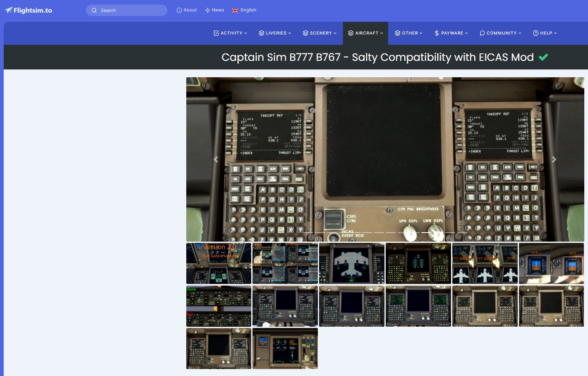588x376 pixels.
Task: Click the Other navigation dropdown
Action: (x=409, y=33)
